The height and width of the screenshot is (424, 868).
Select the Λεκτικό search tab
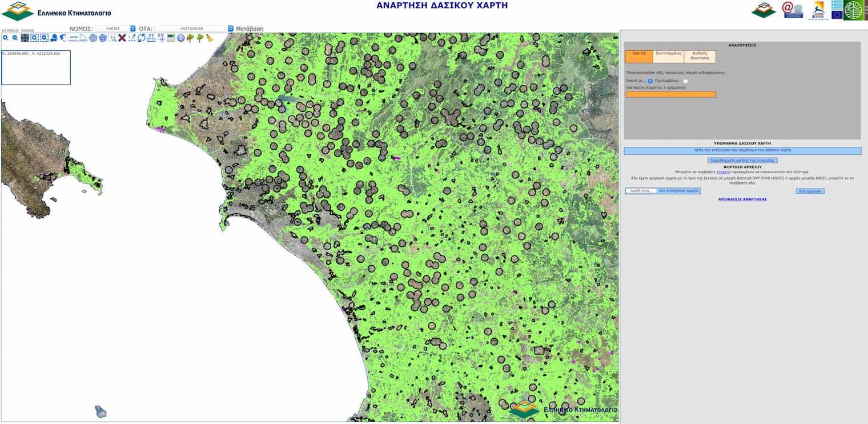pyautogui.click(x=638, y=55)
